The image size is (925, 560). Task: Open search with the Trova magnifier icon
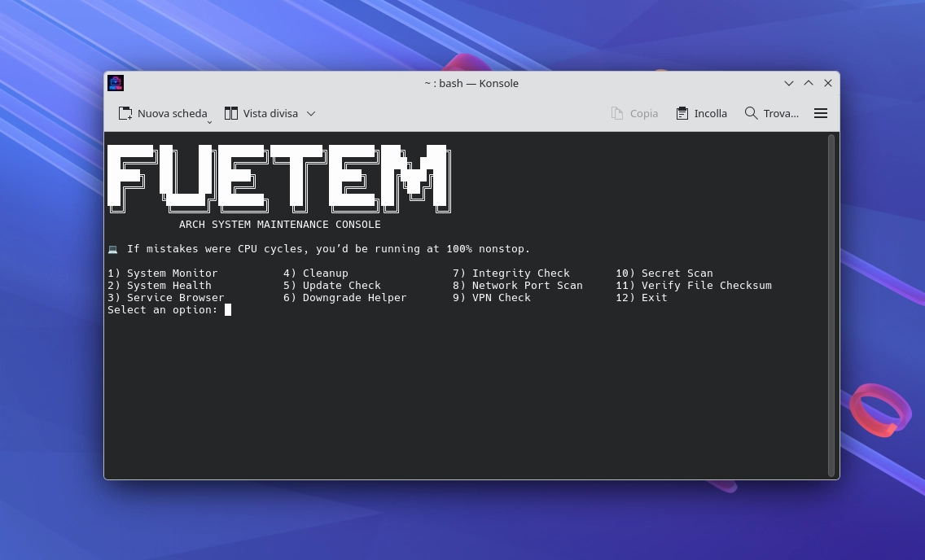[751, 113]
